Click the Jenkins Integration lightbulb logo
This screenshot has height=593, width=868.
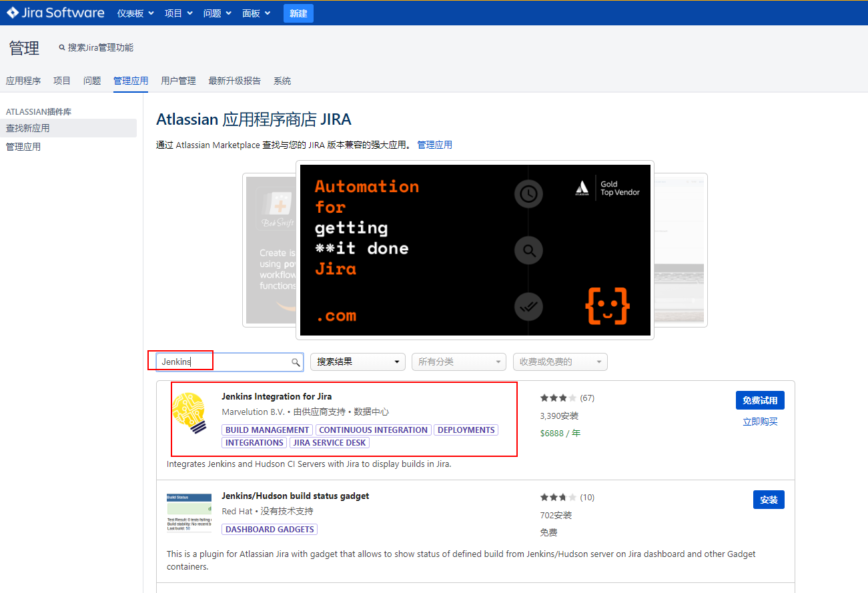(x=190, y=414)
